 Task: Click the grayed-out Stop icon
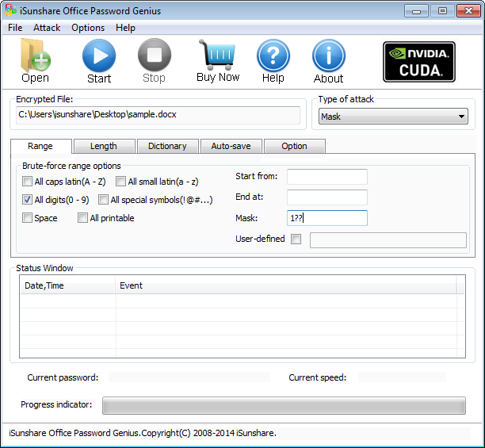click(x=154, y=61)
